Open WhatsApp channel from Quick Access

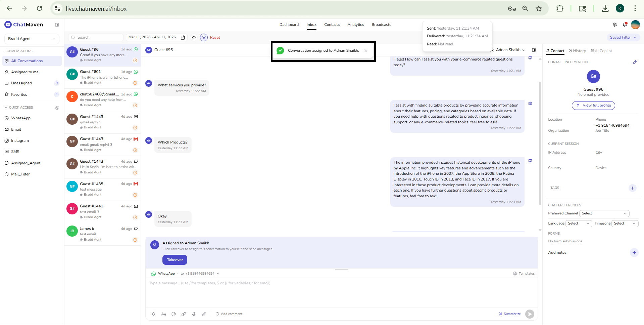(21, 118)
